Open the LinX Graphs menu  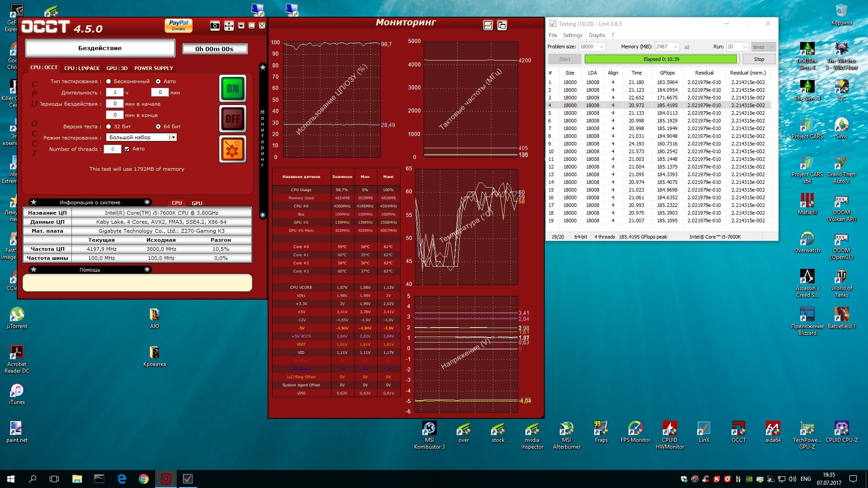click(596, 35)
